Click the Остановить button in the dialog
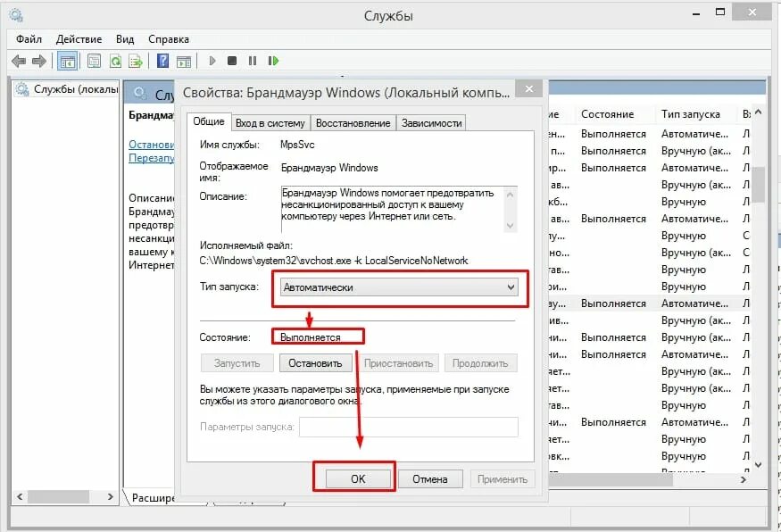781x532 pixels. click(315, 363)
